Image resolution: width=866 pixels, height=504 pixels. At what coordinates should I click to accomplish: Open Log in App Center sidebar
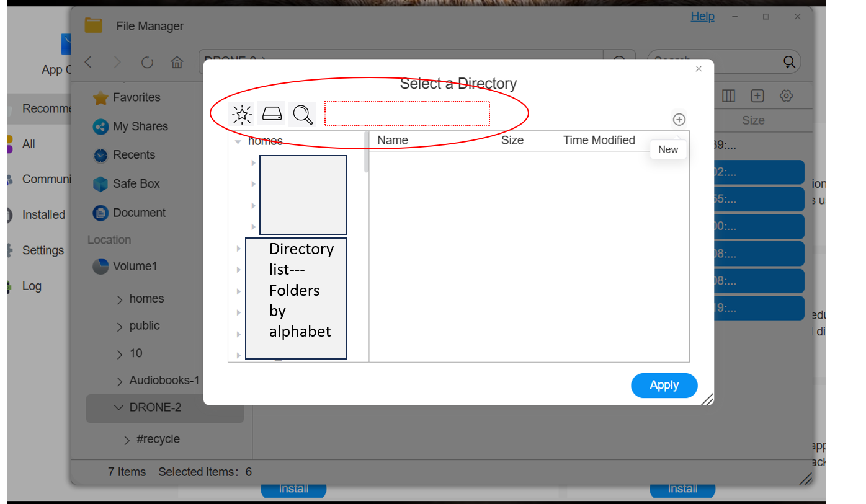[x=31, y=286]
